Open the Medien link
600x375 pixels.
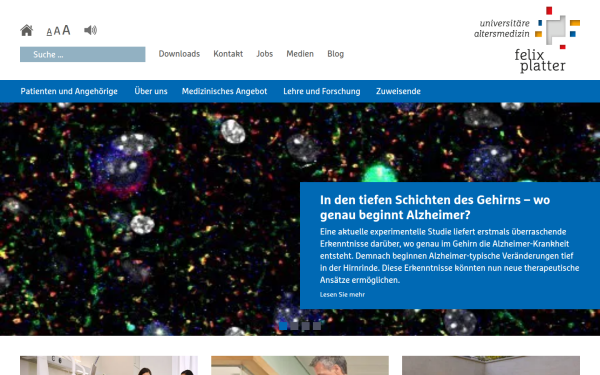300,54
